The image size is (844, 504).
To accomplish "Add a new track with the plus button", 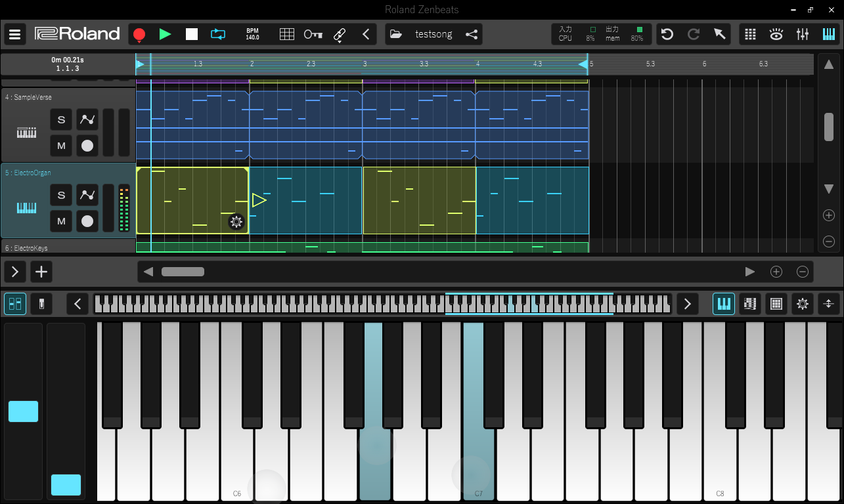I will [x=41, y=272].
